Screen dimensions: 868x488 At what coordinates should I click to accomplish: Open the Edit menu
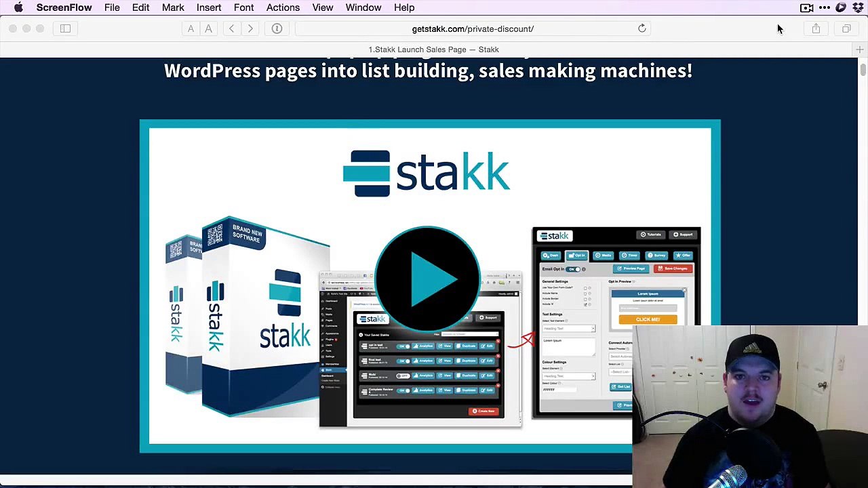140,7
